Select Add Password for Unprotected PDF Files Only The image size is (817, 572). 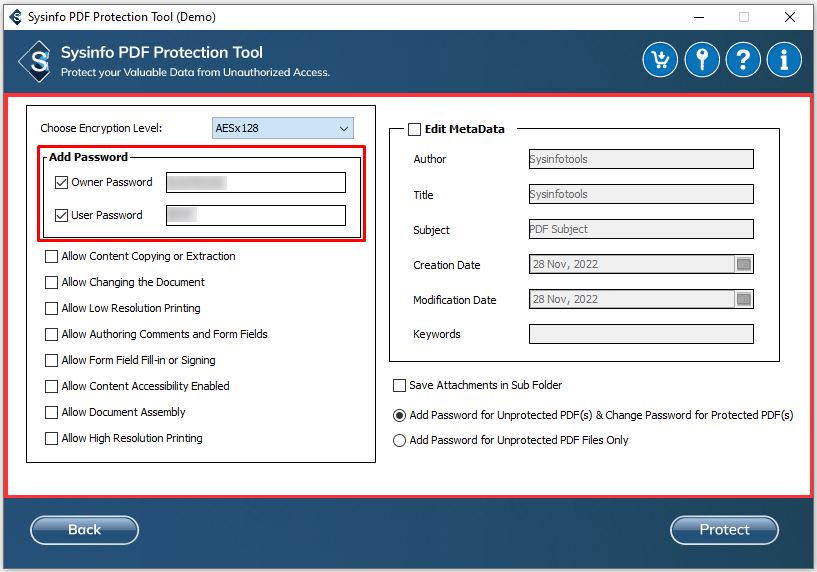click(x=400, y=441)
